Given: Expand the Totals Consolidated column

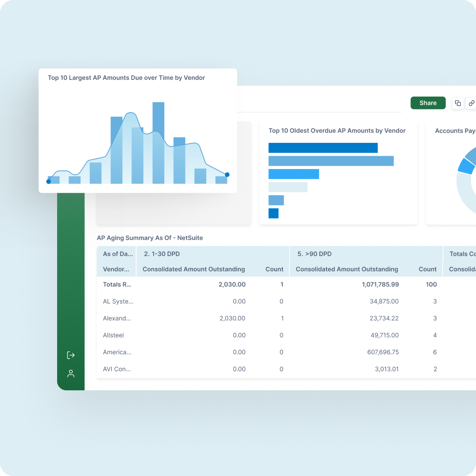Looking at the screenshot, I should 461,254.
